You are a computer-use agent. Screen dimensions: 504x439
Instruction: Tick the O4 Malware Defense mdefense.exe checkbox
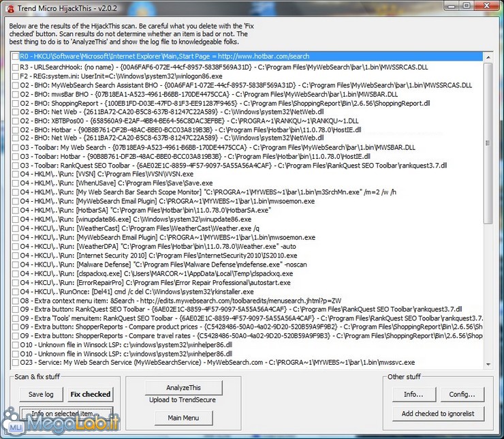16,264
